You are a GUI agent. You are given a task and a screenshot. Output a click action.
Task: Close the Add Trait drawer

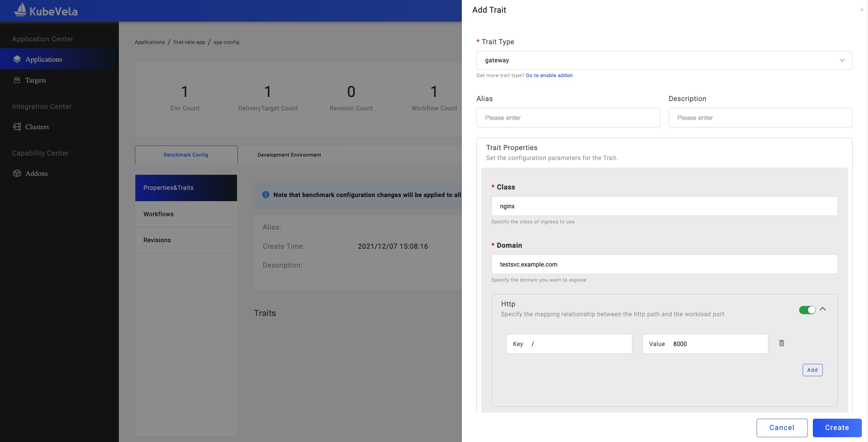coord(861,10)
